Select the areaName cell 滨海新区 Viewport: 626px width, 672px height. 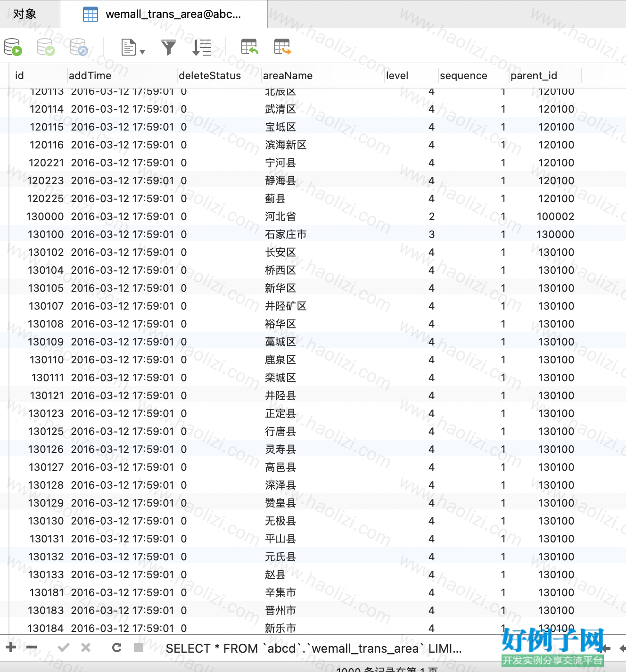pyautogui.click(x=286, y=145)
